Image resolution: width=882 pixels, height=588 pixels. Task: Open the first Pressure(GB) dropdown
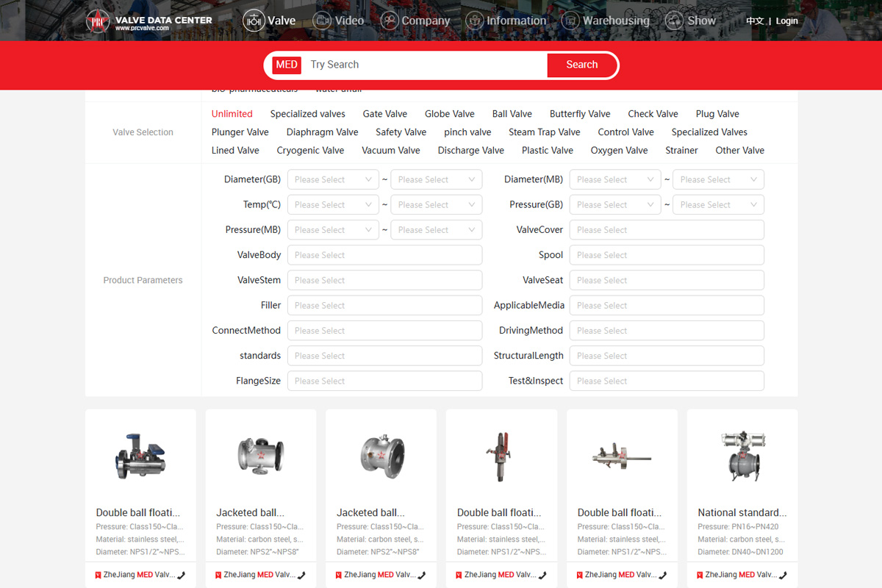tap(615, 204)
